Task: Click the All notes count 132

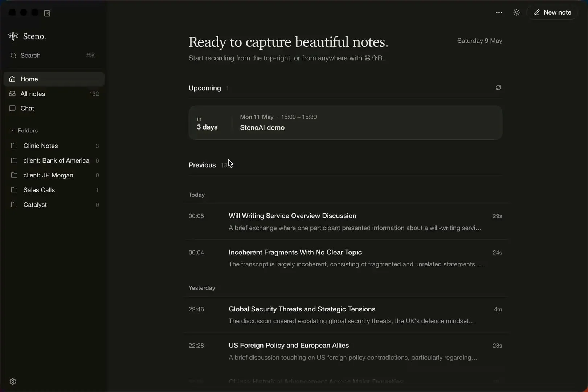Action: point(94,94)
